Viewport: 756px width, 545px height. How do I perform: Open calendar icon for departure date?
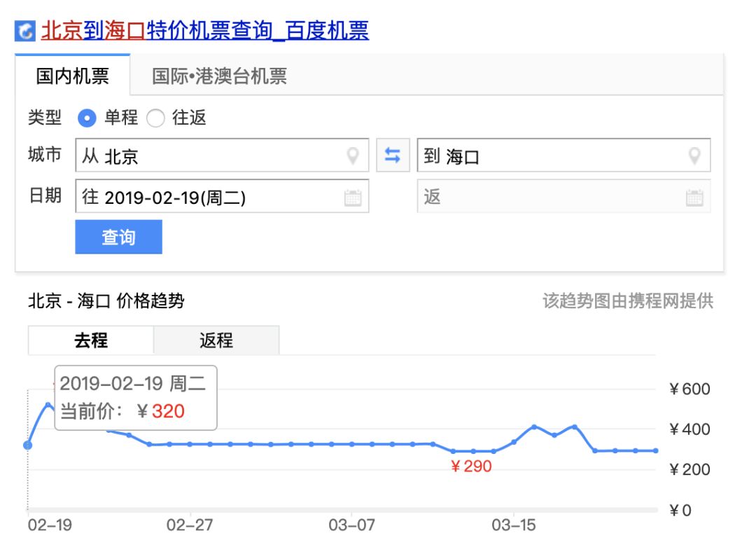[x=353, y=198]
